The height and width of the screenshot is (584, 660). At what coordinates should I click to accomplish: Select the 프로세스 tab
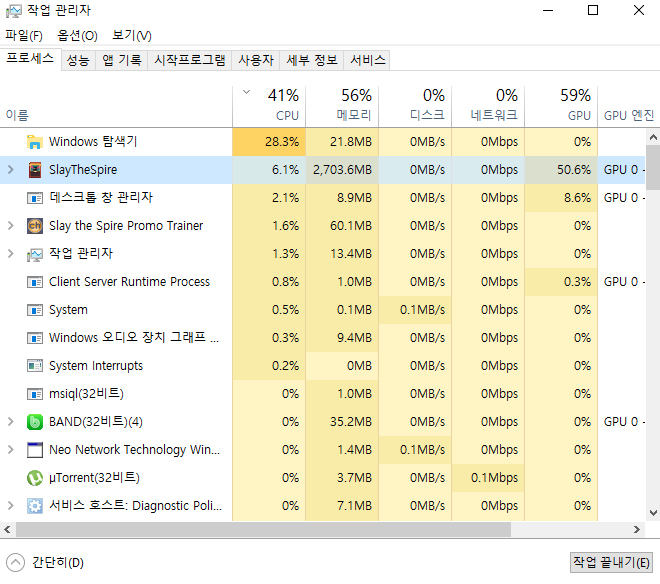pos(30,59)
